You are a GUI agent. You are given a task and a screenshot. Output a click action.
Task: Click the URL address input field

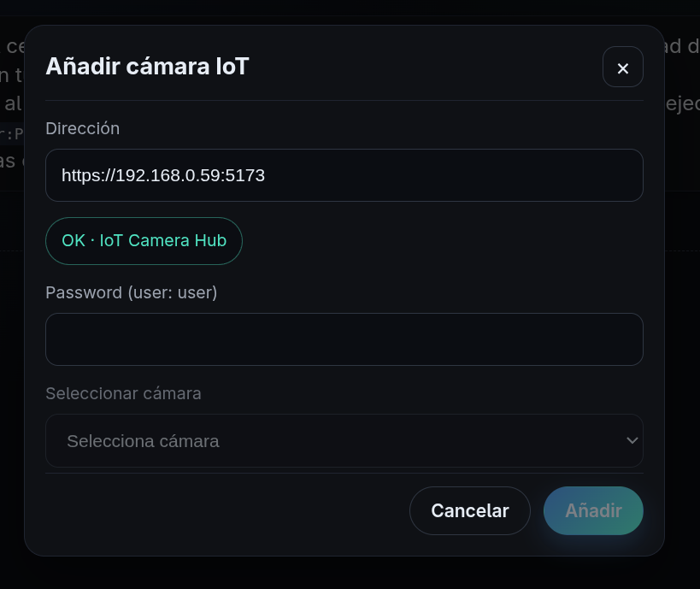tap(344, 175)
